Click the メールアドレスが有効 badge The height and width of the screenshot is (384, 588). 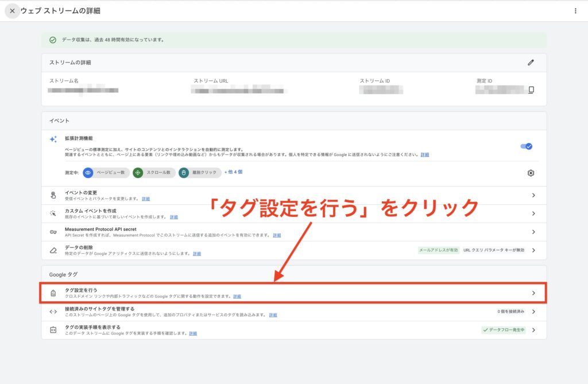tap(438, 250)
